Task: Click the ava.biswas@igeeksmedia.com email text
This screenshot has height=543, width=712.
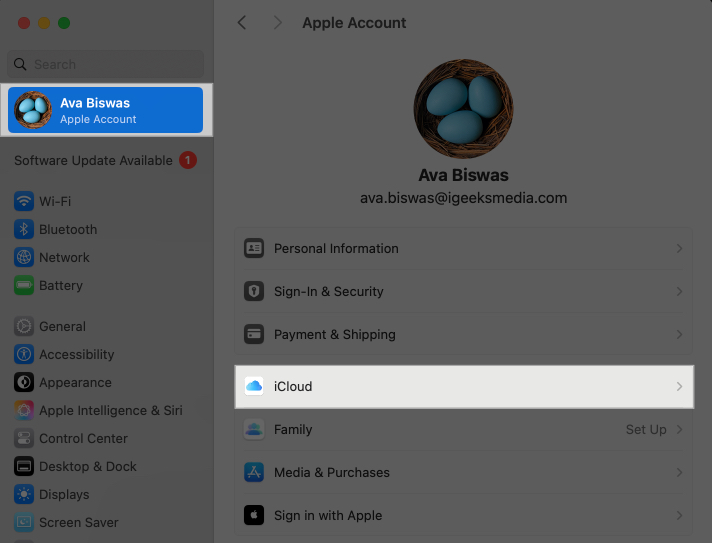Action: point(464,198)
